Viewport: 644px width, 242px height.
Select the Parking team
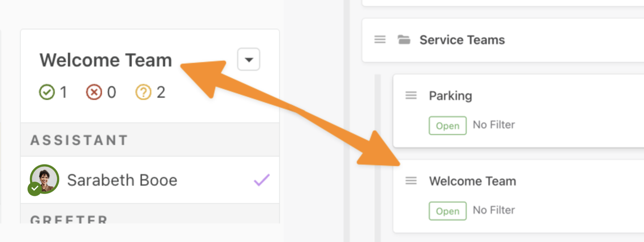click(x=451, y=96)
